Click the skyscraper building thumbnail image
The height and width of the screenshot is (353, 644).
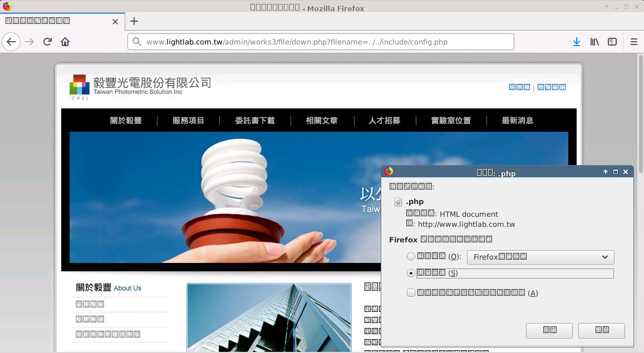pyautogui.click(x=269, y=317)
